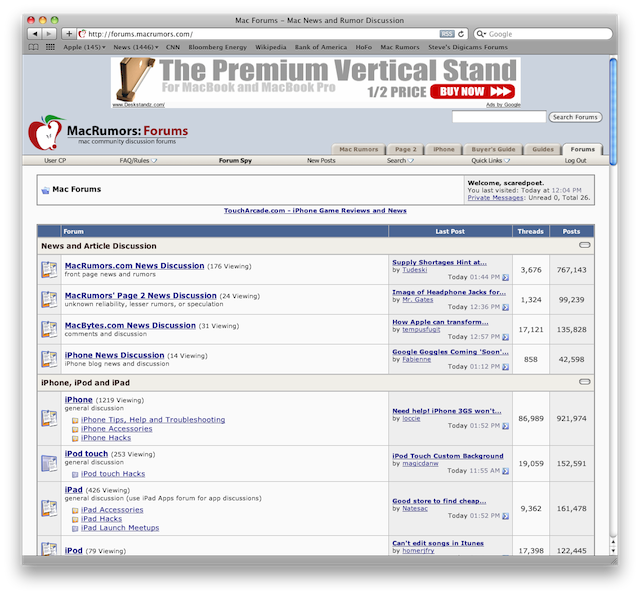Switch to Buyer's Guide tab
Image resolution: width=640 pixels, height=591 pixels.
pyautogui.click(x=493, y=149)
